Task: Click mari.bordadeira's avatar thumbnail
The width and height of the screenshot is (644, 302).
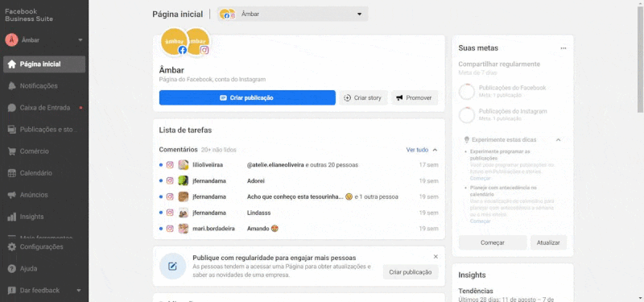Action: (x=184, y=229)
